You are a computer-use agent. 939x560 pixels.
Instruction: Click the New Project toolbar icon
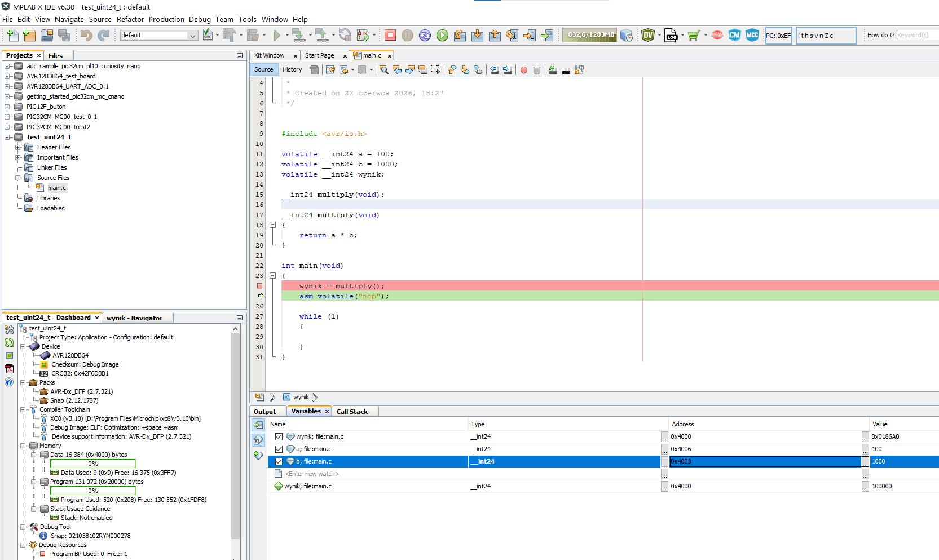[29, 35]
